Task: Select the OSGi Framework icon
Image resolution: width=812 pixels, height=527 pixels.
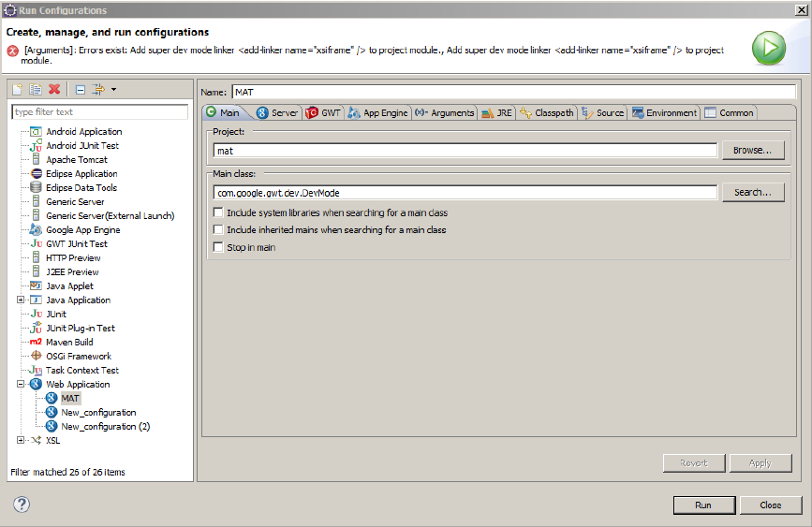Action: 37,356
